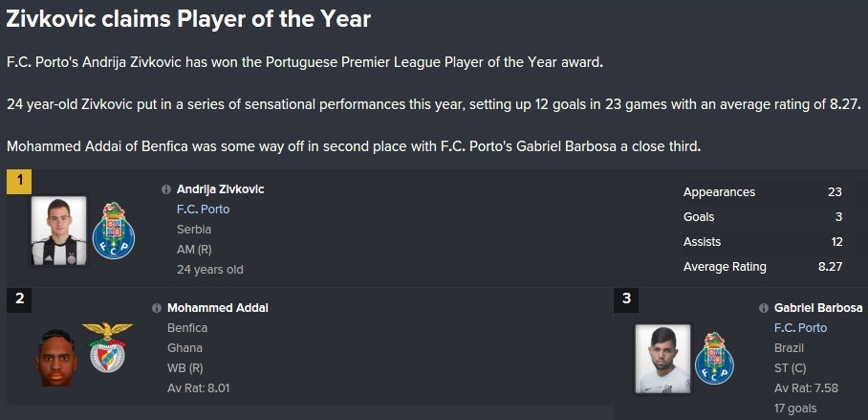This screenshot has height=420, width=868.
Task: Click F.C. Porto crest next to Barbosa
Action: click(x=714, y=358)
